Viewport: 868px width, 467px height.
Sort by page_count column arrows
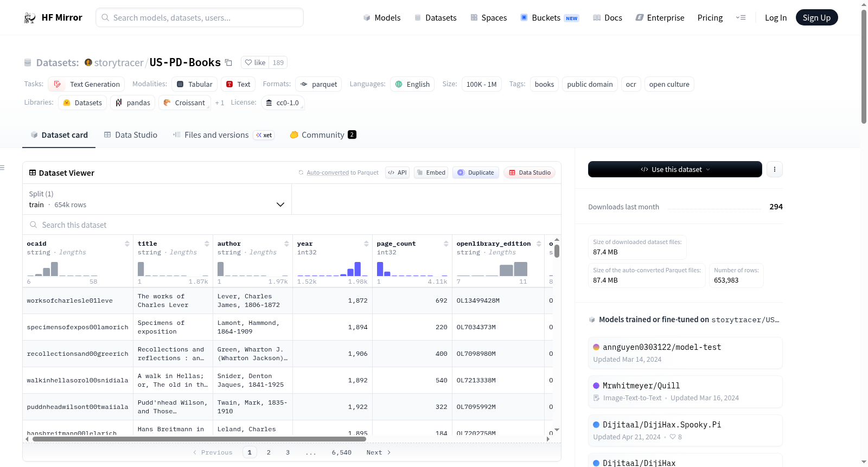(x=446, y=244)
